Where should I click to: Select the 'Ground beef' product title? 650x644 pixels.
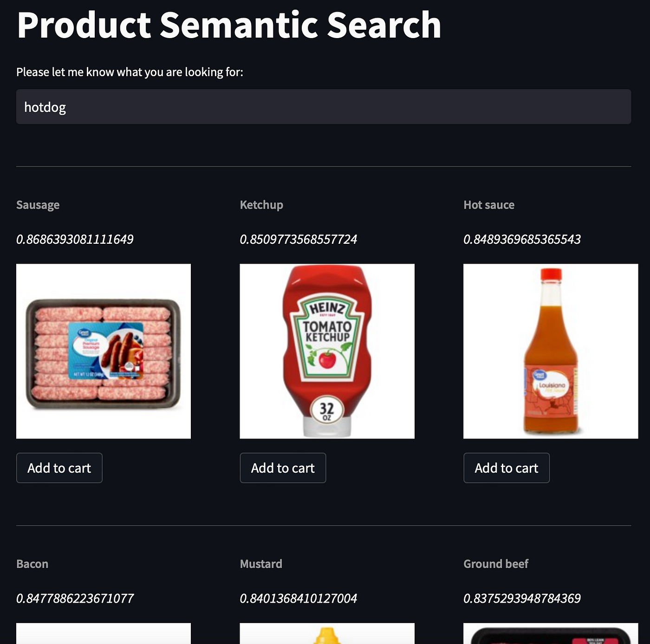[496, 564]
